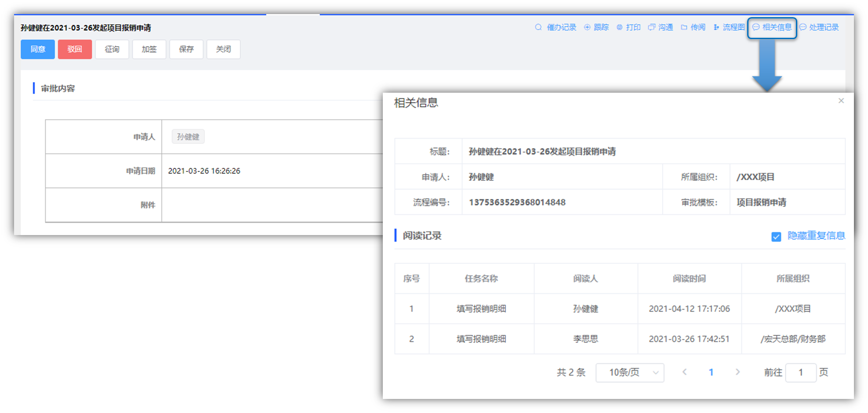Go to next page arrow

point(737,372)
